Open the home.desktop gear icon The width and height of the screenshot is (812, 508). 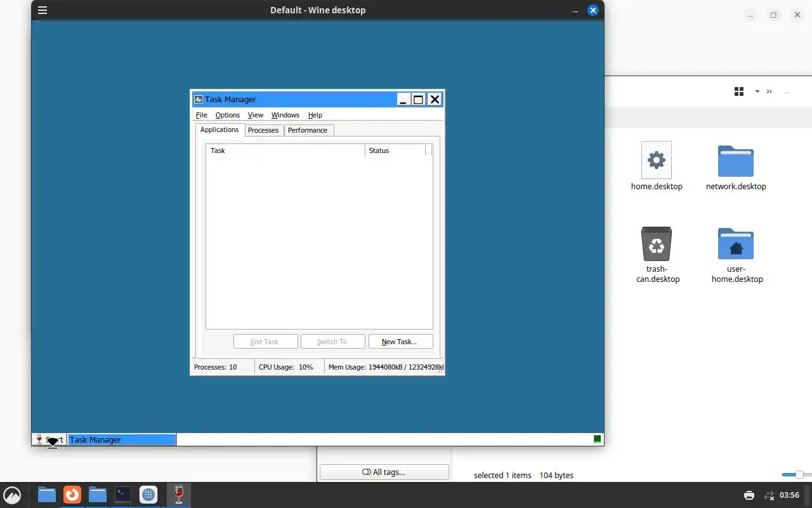[657, 160]
